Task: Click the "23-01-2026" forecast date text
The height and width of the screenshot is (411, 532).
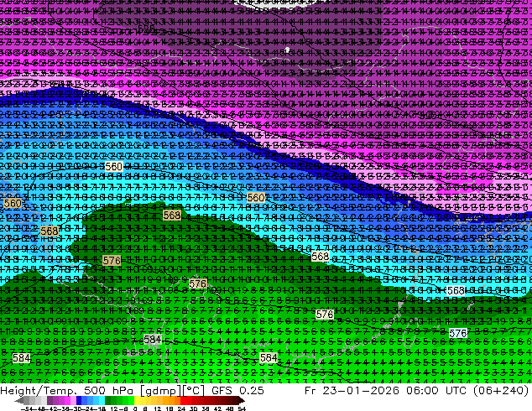Action: (360, 391)
